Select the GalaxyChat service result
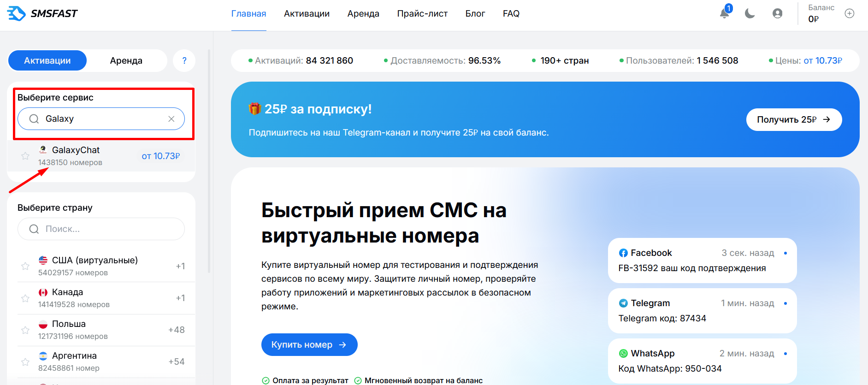 pos(101,156)
